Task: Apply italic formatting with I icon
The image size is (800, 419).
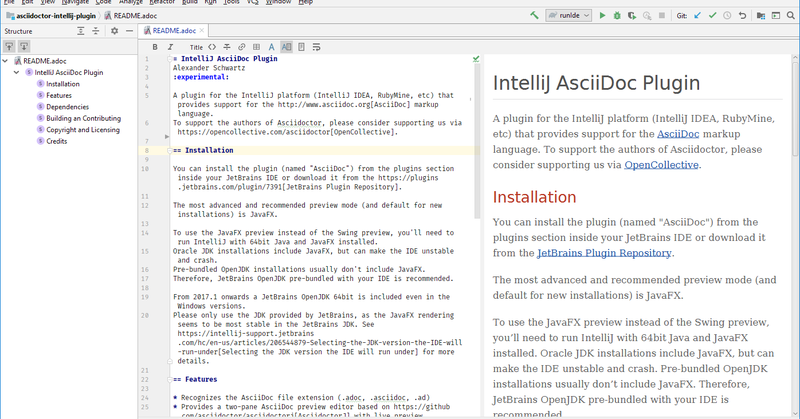Action: [170, 47]
